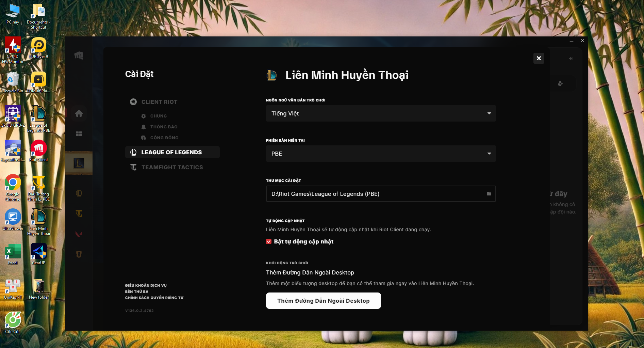
Task: Open the CLIENT RIOT settings section
Action: (x=154, y=102)
